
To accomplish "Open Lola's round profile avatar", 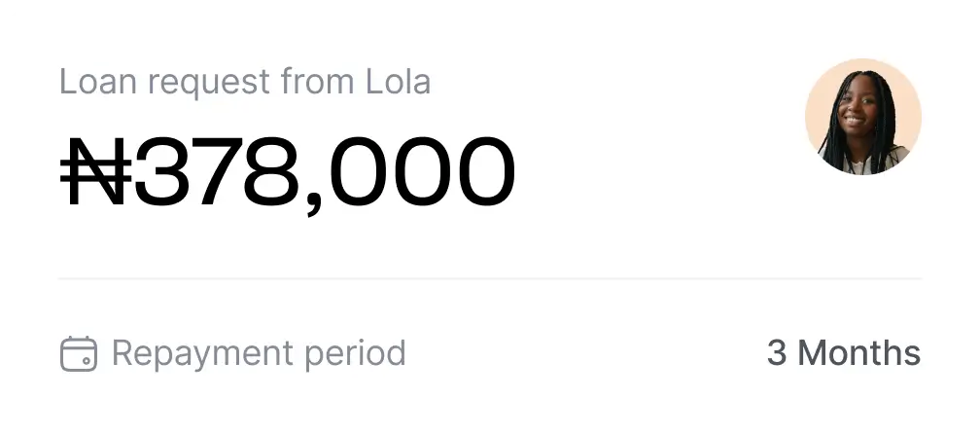I will point(863,117).
